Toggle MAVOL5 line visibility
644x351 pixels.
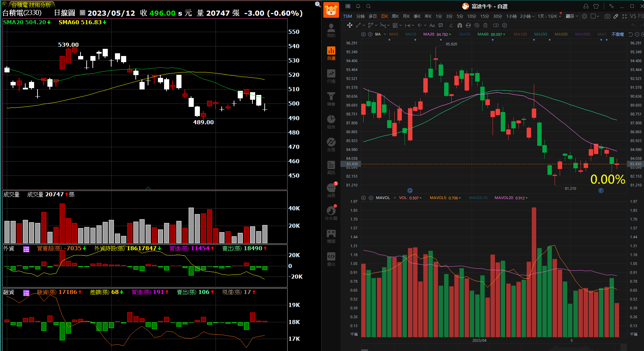(445, 198)
